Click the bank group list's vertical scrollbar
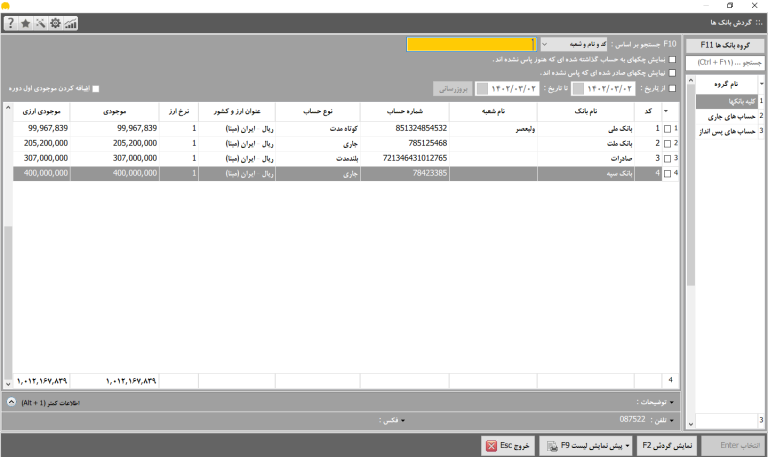The height and width of the screenshot is (457, 768). pyautogui.click(x=691, y=252)
